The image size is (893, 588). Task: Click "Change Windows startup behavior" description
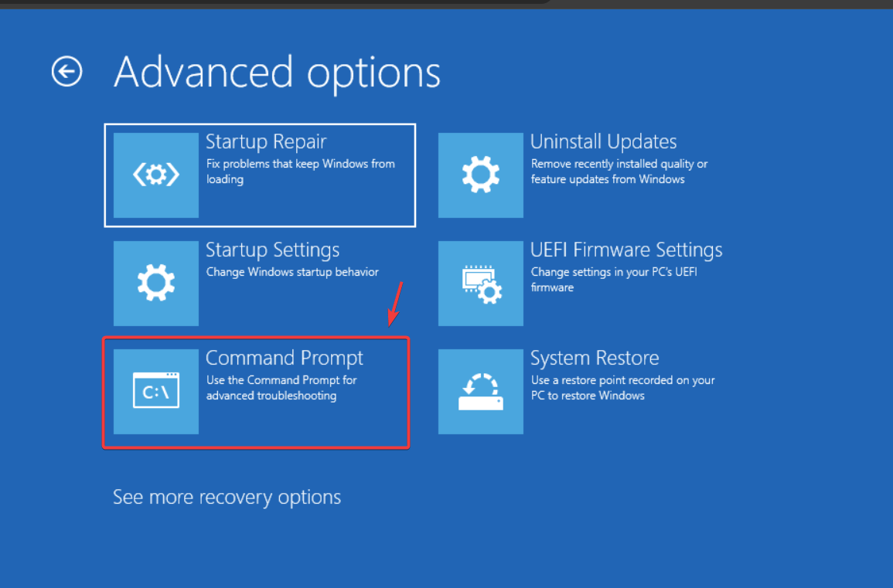click(292, 272)
